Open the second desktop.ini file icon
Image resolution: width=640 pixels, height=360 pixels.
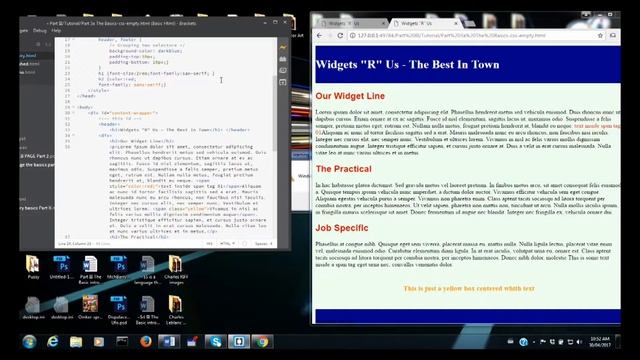click(62, 308)
